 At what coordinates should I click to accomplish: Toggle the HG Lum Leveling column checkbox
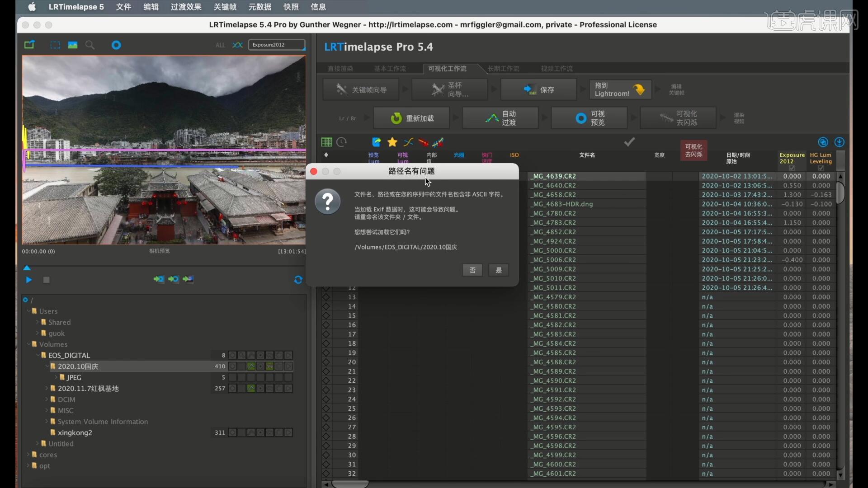[821, 168]
